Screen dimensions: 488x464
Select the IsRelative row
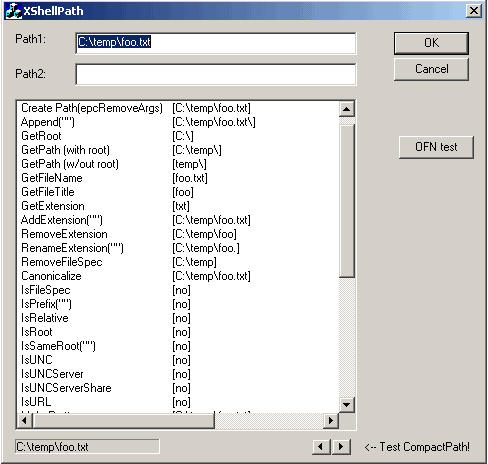point(178,318)
